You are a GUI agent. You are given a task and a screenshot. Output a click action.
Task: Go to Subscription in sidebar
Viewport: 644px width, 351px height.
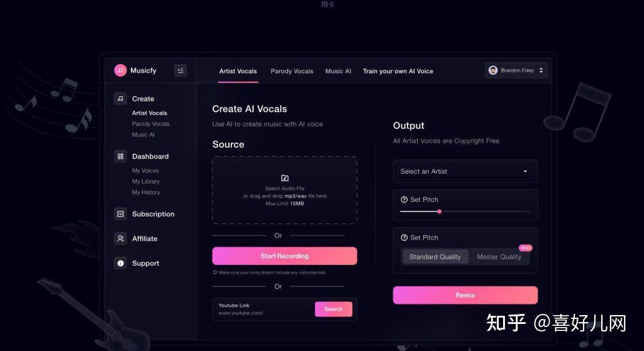coord(153,214)
